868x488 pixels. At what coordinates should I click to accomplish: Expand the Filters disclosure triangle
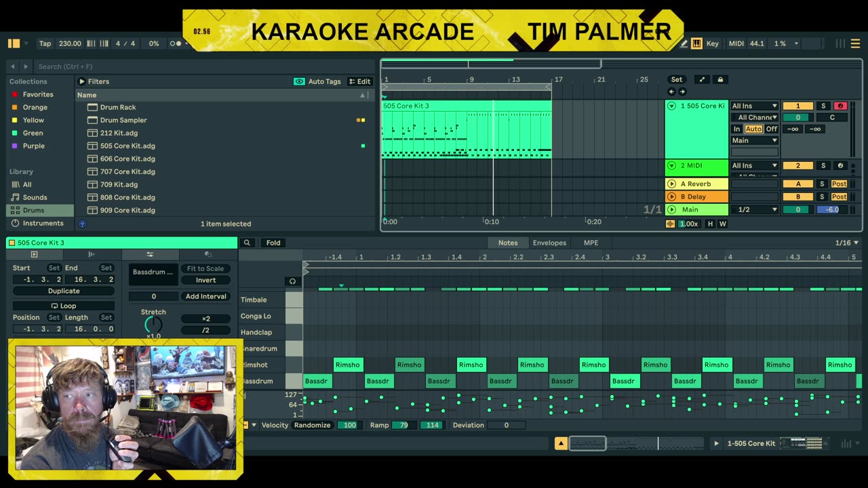tap(82, 81)
